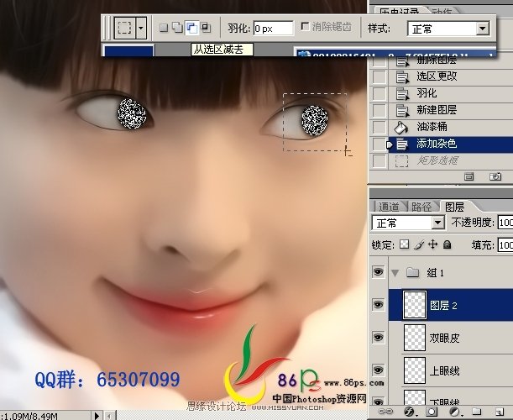Select the 历史记录 tab
The image size is (513, 420).
(399, 10)
